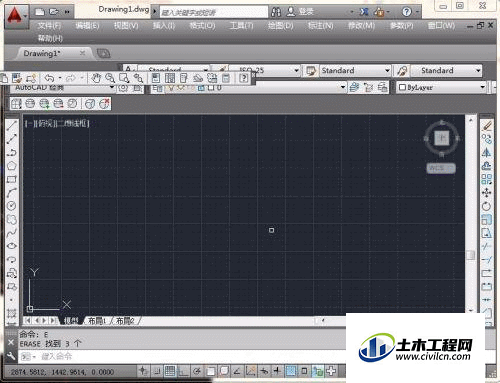Pick the Circle drawing tool
Viewport: 500px width, 383px height.
coord(12,206)
